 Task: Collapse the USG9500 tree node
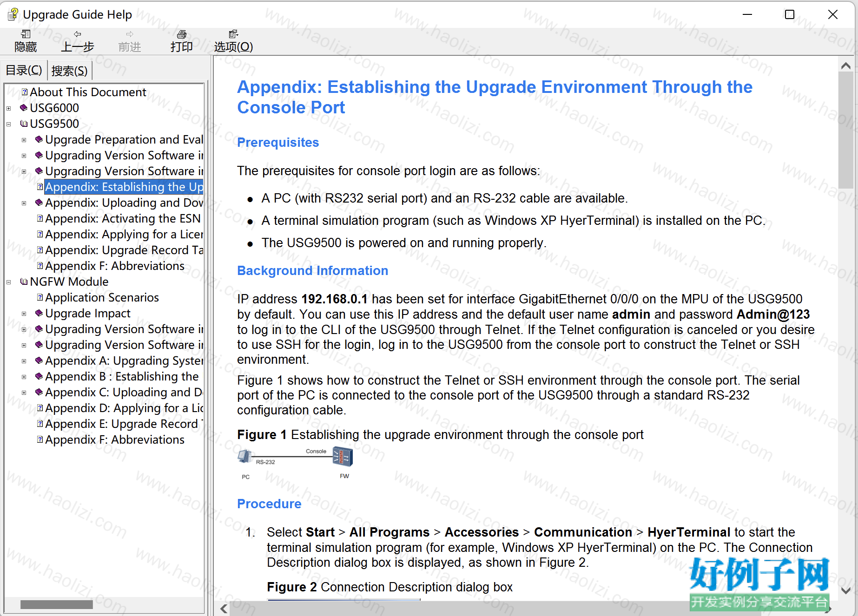point(8,124)
